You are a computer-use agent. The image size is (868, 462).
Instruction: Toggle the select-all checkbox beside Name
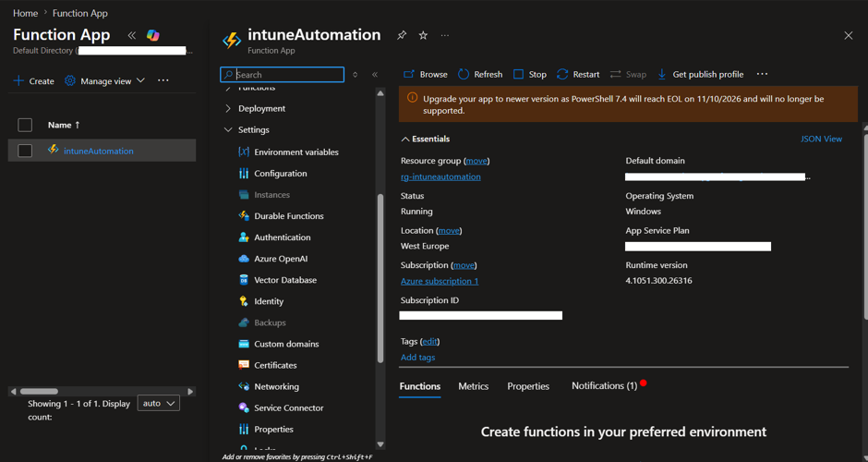pos(25,125)
